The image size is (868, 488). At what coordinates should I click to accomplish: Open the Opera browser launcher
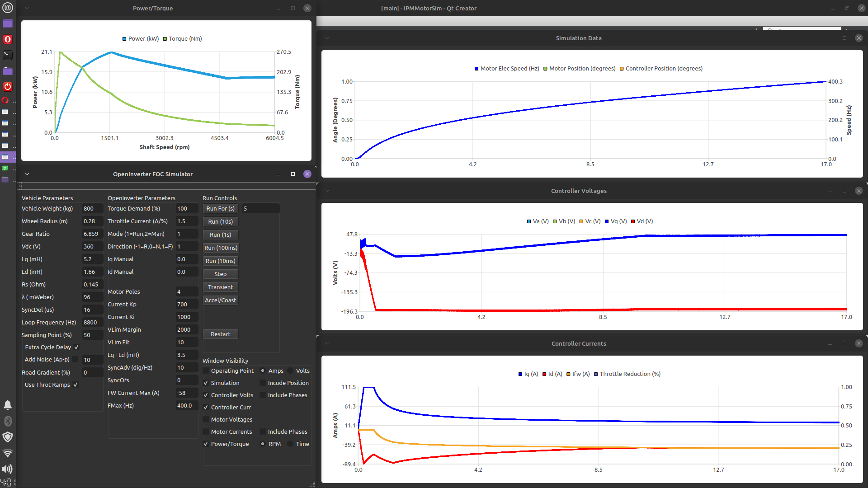pyautogui.click(x=8, y=39)
